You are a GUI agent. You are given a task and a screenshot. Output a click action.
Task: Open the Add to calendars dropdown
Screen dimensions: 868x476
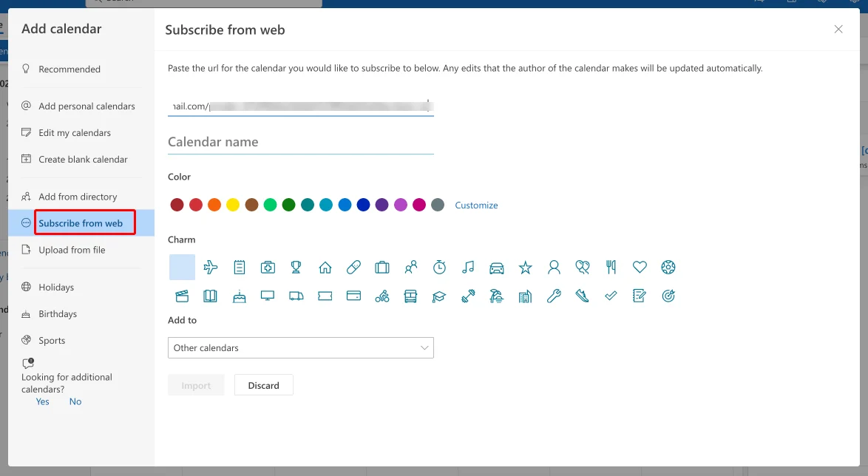coord(301,347)
